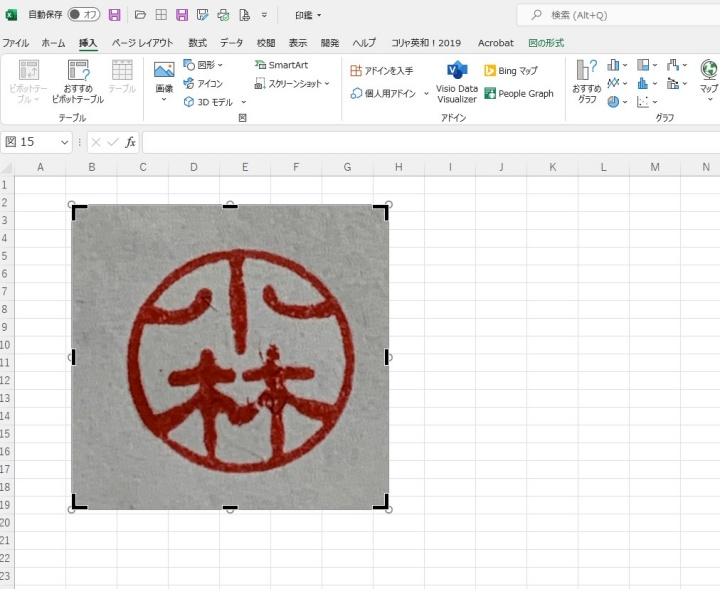Click the borders grid icon in quick access toolbar

pyautogui.click(x=161, y=15)
